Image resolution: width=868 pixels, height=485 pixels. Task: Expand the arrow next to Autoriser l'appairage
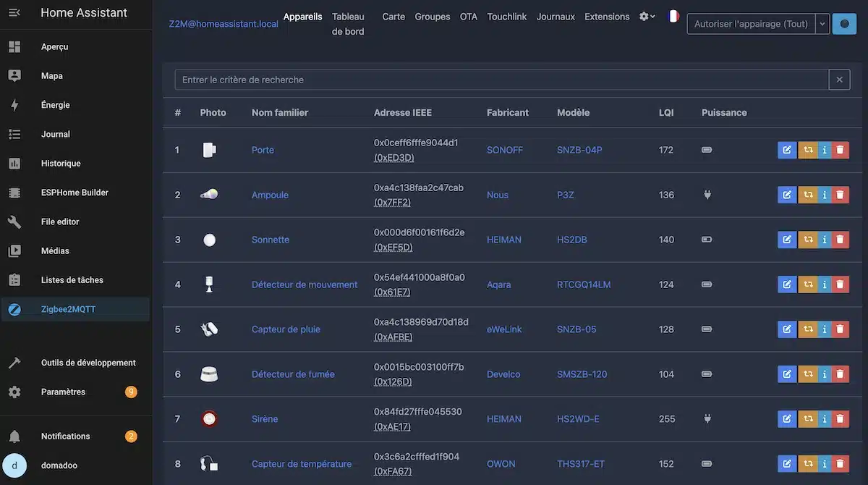(822, 24)
